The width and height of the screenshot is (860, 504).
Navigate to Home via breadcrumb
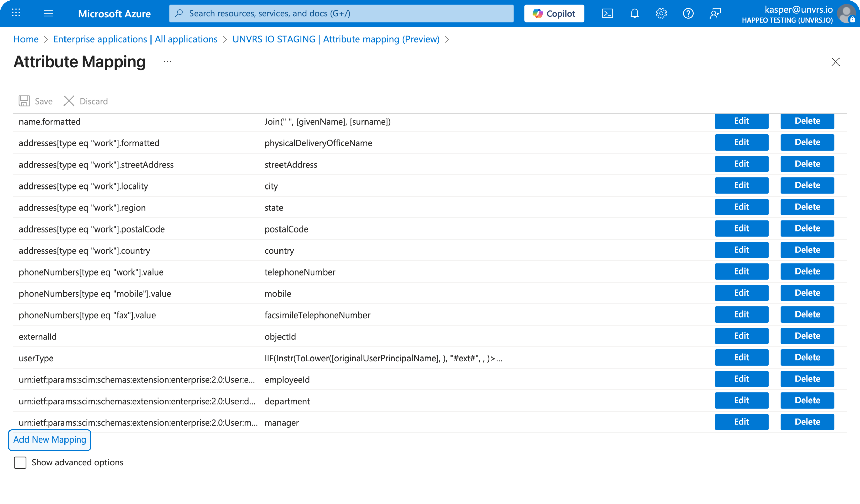(x=26, y=39)
